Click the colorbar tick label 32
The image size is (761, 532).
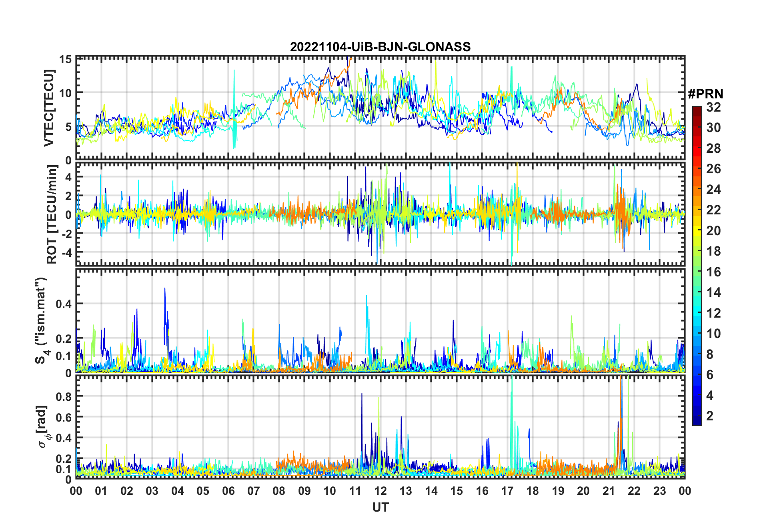pyautogui.click(x=713, y=107)
